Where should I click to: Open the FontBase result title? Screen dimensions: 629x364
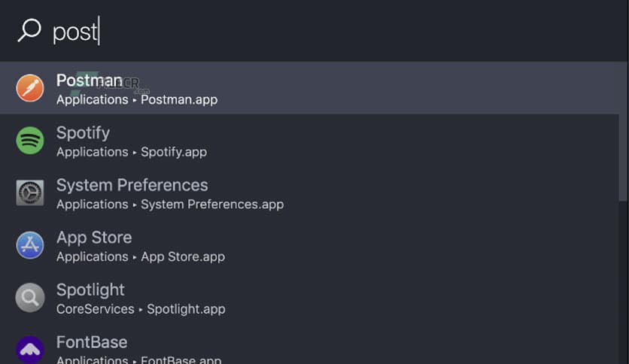tap(92, 342)
